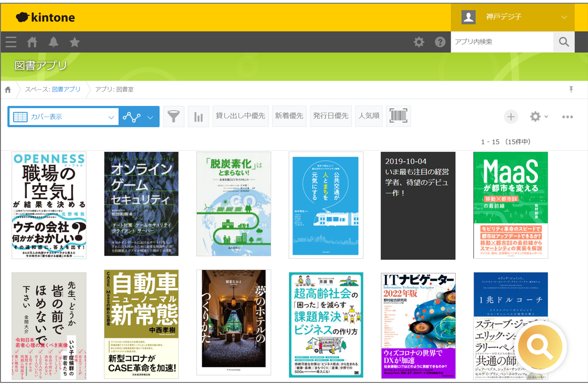
Task: Open the MaaSが都市を変える book cover
Action: [511, 205]
